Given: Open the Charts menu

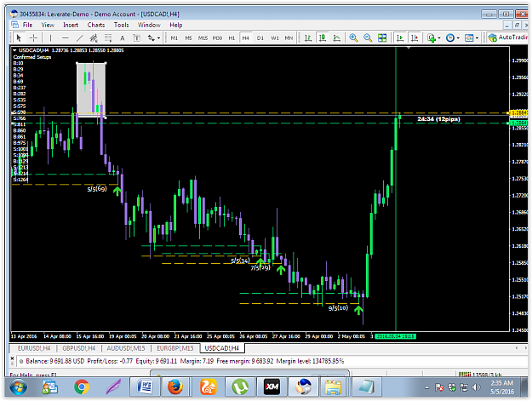Looking at the screenshot, I should coord(96,25).
